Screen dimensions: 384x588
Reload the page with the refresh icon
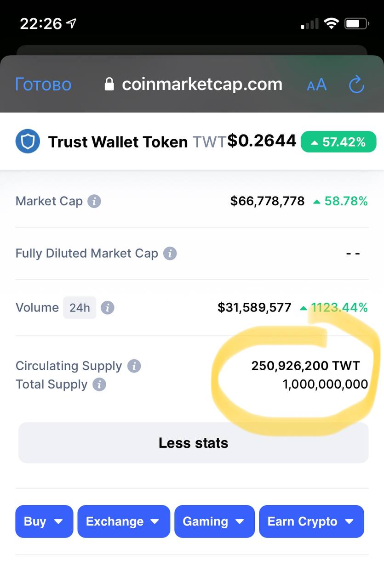point(356,85)
